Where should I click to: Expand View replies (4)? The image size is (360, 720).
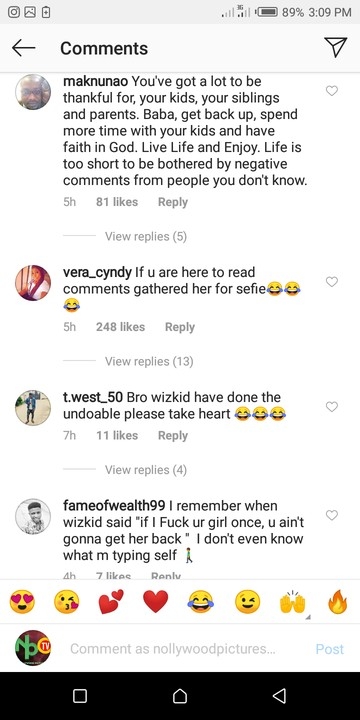click(146, 470)
